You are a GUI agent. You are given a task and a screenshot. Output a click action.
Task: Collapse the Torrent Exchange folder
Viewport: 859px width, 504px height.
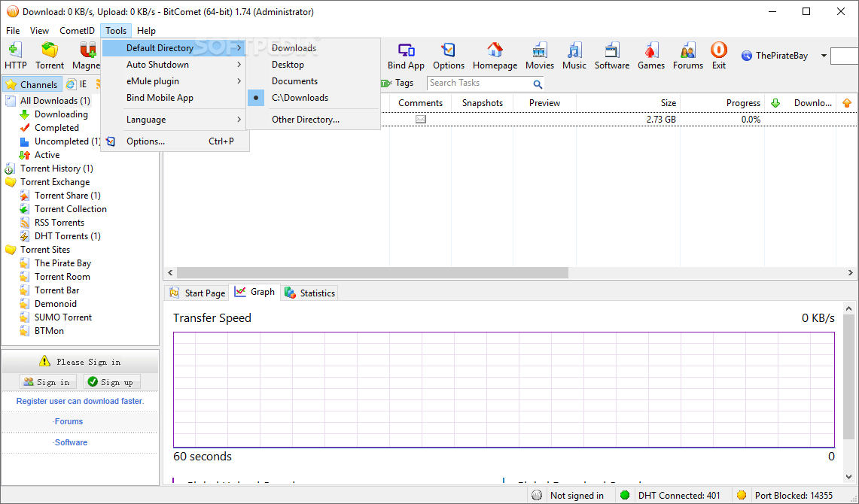tap(11, 182)
